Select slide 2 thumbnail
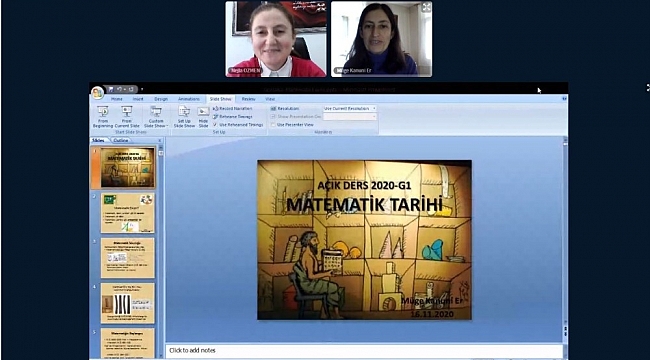This screenshot has height=360, width=650. tap(128, 213)
